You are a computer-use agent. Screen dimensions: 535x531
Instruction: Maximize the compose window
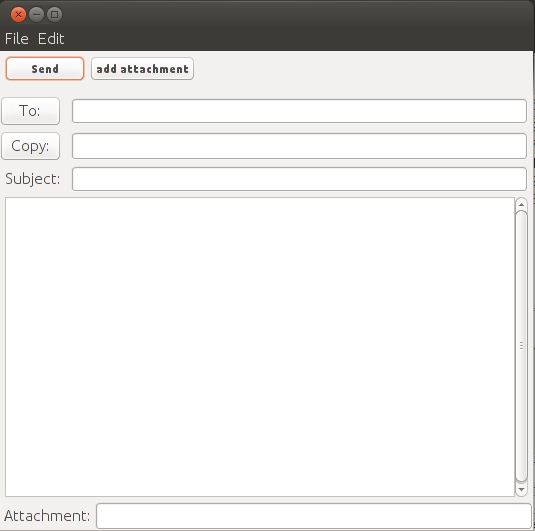tap(54, 15)
